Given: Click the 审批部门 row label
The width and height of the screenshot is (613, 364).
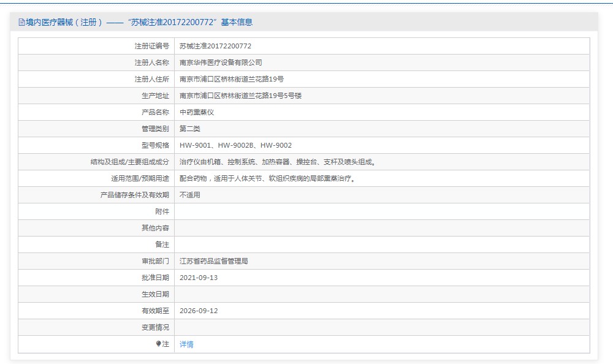Looking at the screenshot, I should click(155, 261).
